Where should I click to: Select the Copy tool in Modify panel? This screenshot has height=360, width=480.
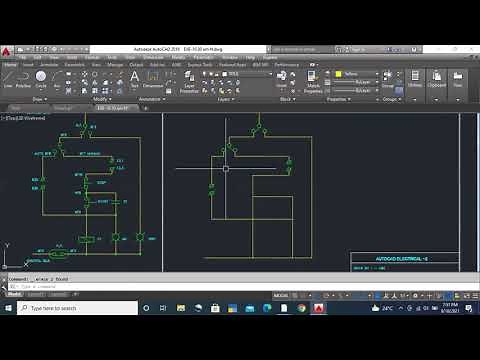[x=85, y=82]
